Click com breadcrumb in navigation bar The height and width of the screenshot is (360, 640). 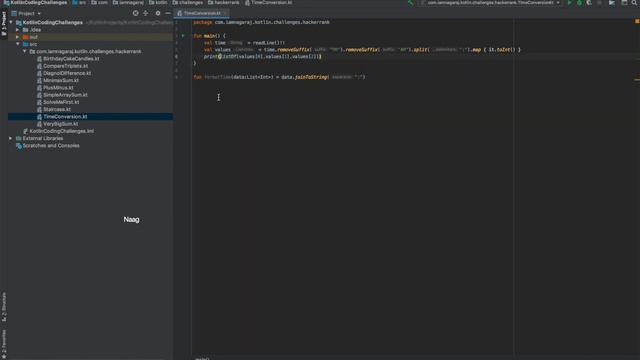(100, 2)
